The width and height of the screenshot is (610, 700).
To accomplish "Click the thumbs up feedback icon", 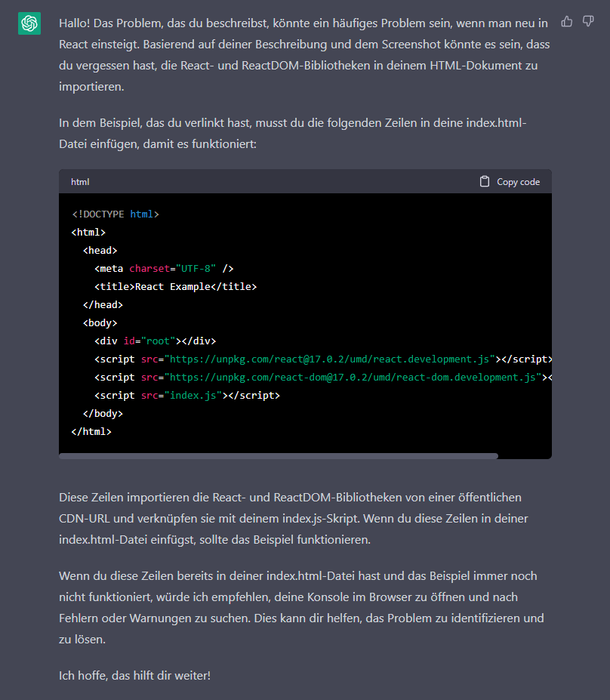I will [567, 21].
